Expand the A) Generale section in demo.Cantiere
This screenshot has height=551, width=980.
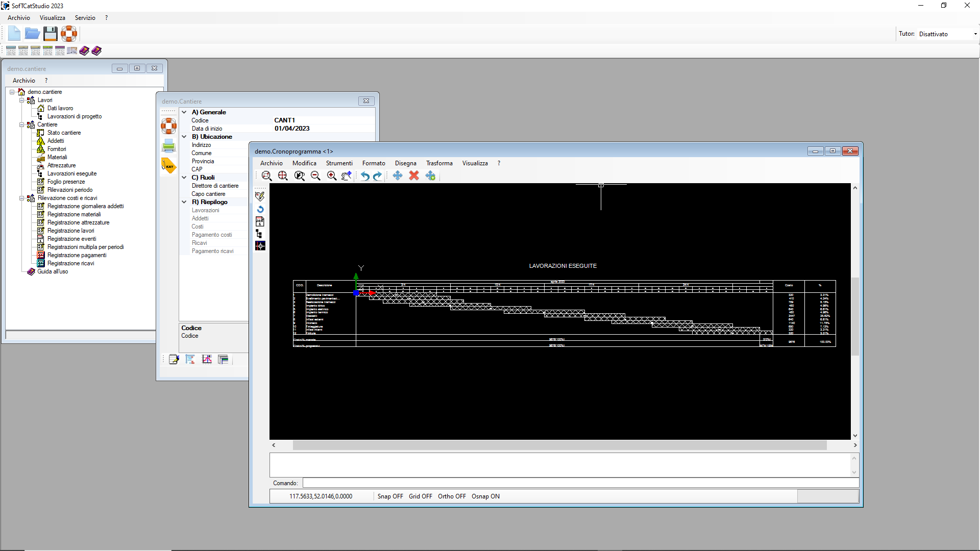184,112
